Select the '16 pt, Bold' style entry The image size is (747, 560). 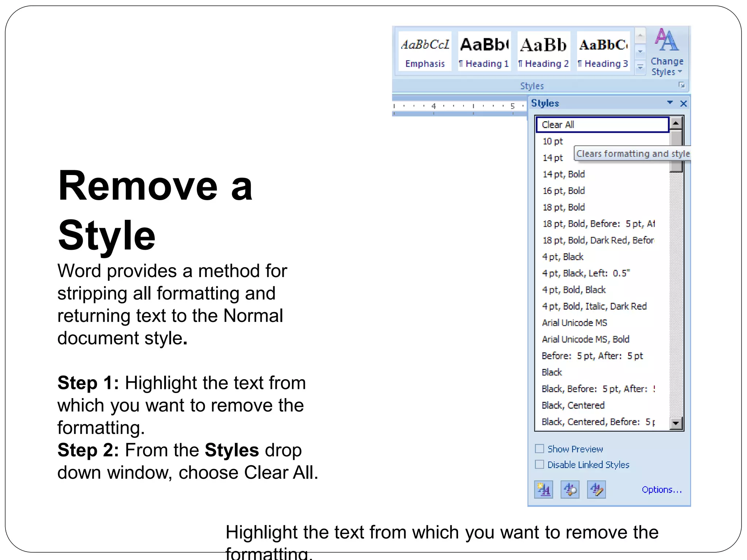pos(603,191)
